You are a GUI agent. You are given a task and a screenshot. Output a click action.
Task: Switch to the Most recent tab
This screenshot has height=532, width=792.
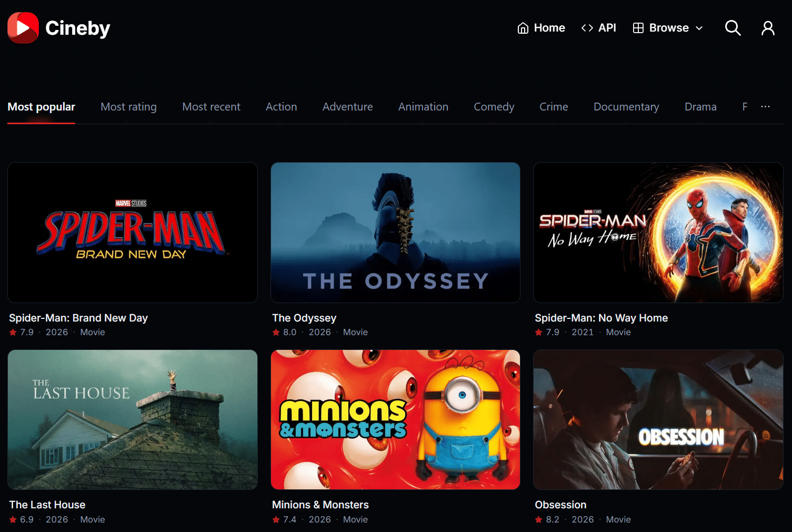coord(211,107)
